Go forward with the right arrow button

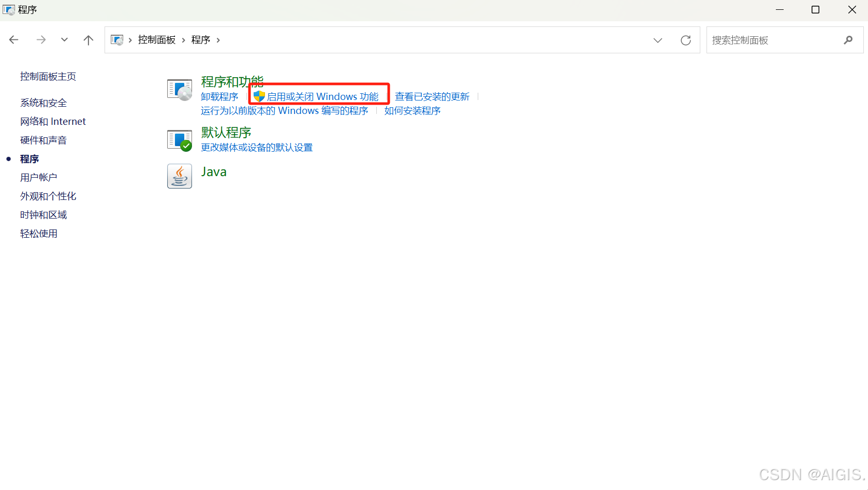pos(41,40)
